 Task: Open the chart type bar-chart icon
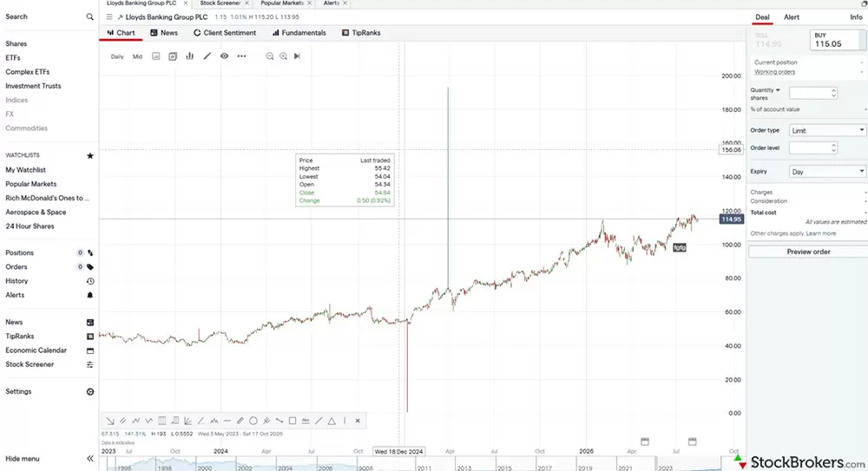190,56
